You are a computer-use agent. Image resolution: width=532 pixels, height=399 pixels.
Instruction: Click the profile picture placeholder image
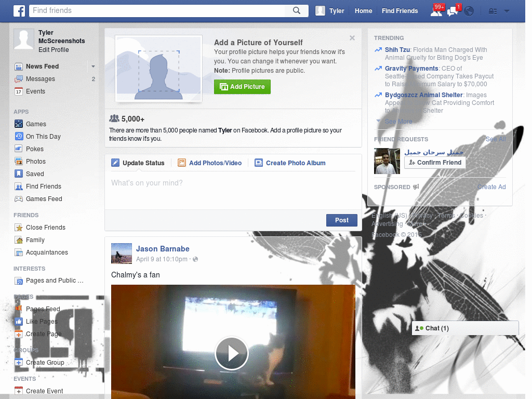click(159, 69)
